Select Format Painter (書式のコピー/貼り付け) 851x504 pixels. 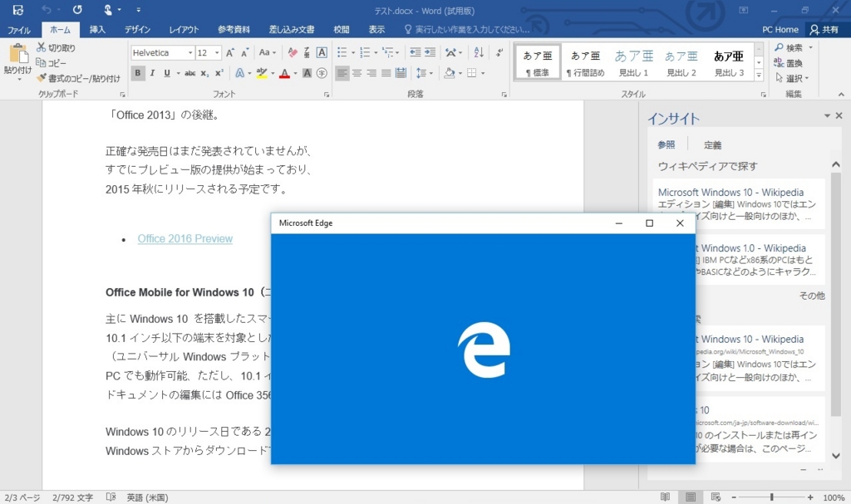[x=78, y=78]
